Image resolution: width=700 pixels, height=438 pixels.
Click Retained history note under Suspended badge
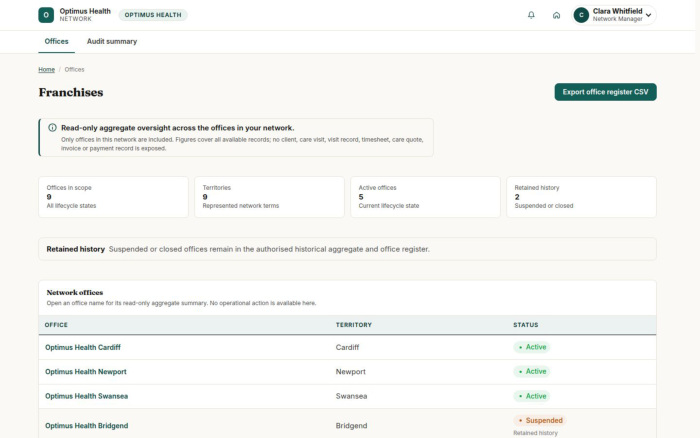coord(535,433)
